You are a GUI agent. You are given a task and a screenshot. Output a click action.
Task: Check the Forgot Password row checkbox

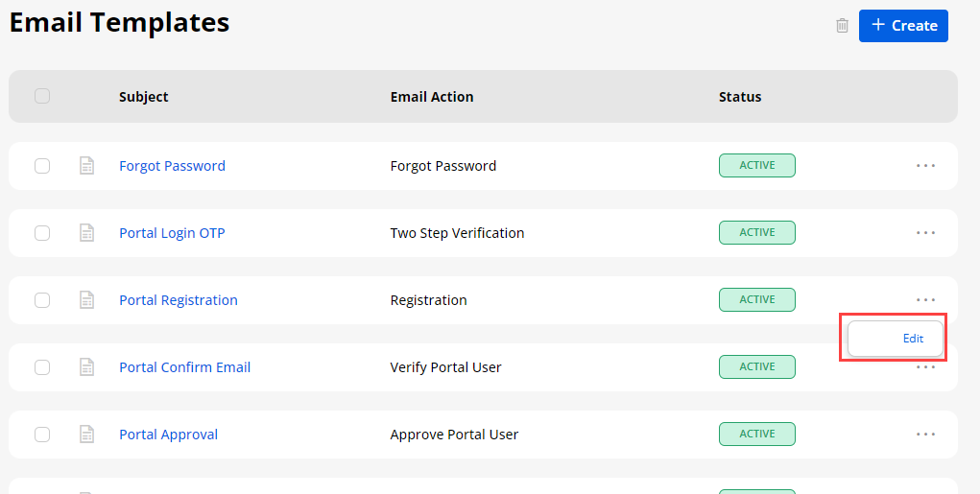point(42,166)
